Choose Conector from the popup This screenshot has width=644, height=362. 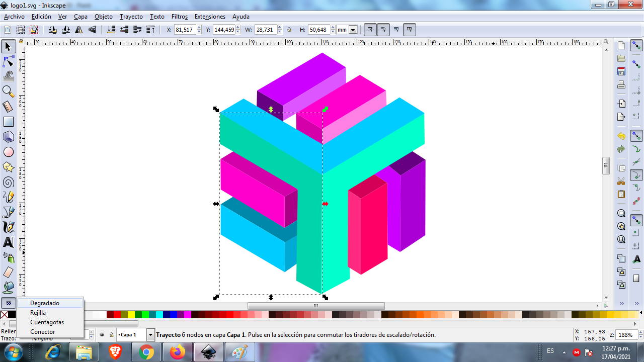tap(50, 332)
